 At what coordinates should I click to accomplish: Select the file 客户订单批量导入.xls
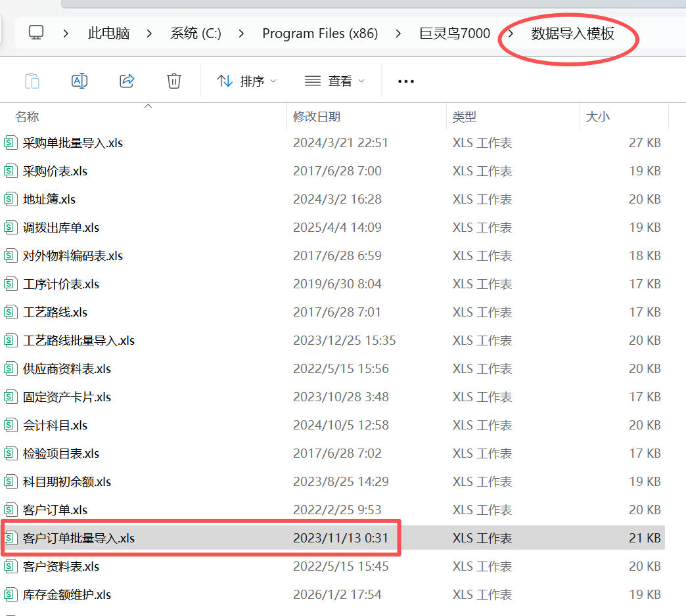[79, 538]
